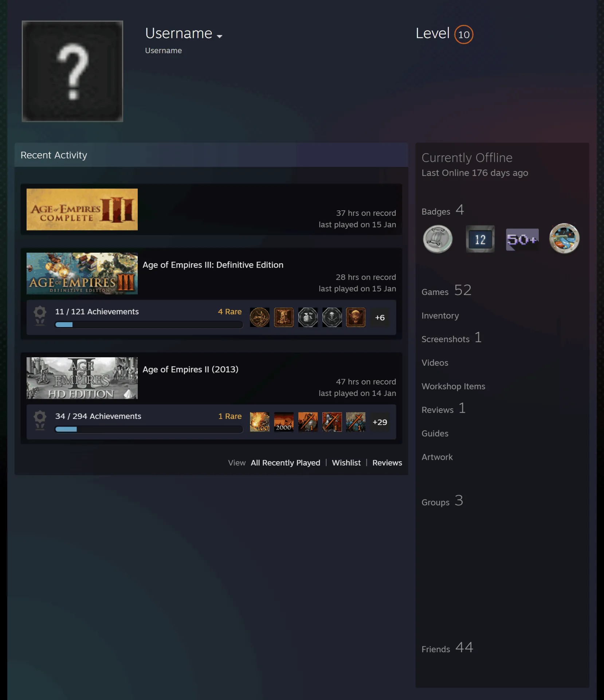Image resolution: width=604 pixels, height=700 pixels.
Task: Click the AoE III achievements progress bar
Action: pos(149,324)
